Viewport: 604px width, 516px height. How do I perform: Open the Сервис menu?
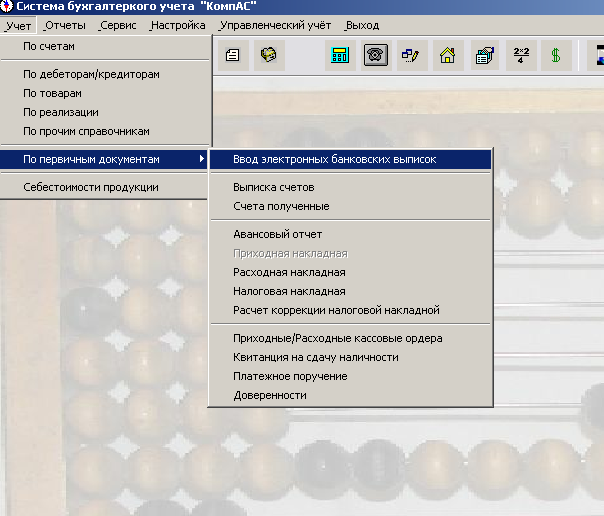point(117,25)
